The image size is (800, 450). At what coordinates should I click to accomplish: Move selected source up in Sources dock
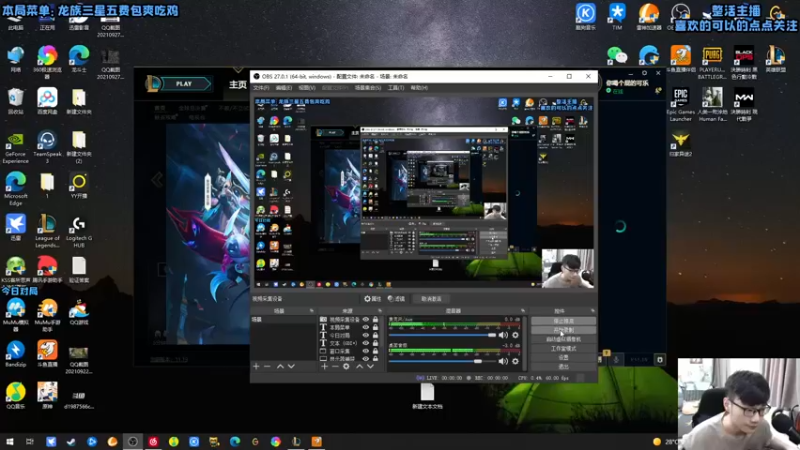pyautogui.click(x=359, y=366)
